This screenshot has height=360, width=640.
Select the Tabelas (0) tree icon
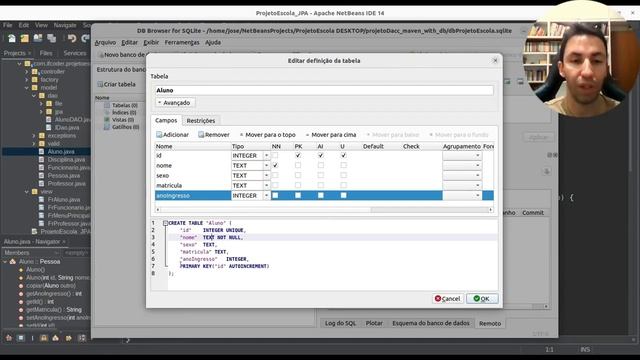click(x=107, y=105)
